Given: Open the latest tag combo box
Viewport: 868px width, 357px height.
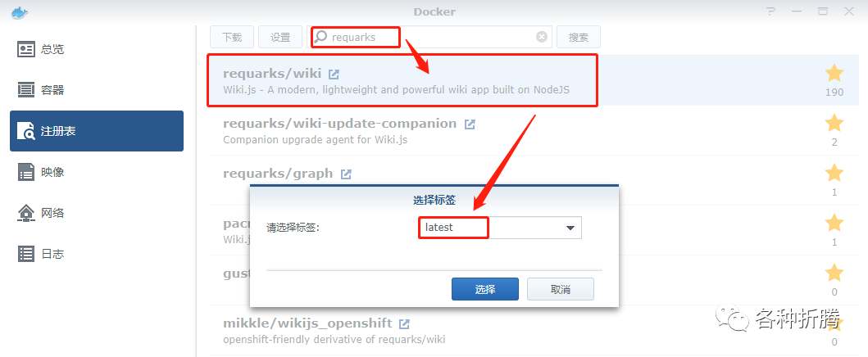Looking at the screenshot, I should tap(499, 228).
